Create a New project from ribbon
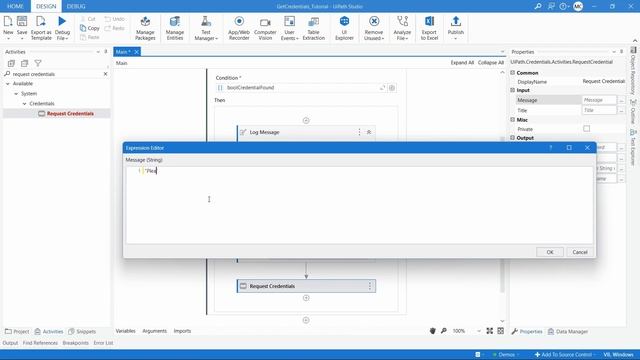Image resolution: width=640 pixels, height=360 pixels. tap(8, 28)
